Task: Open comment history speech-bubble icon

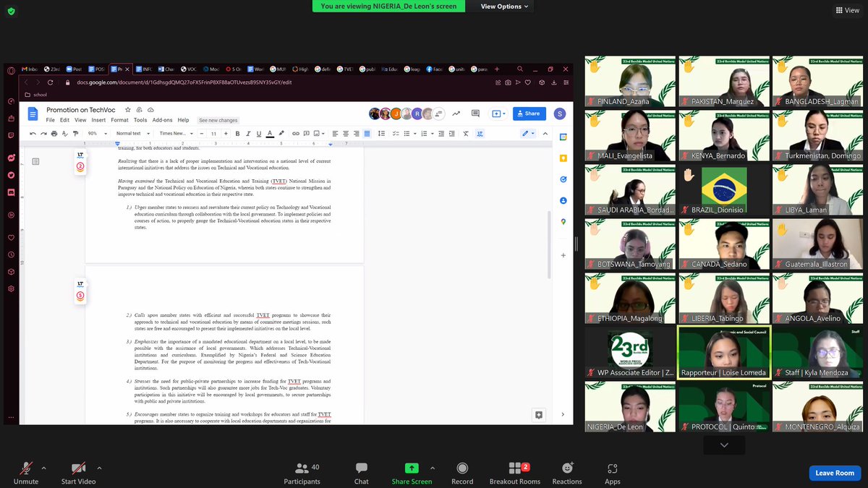Action: (475, 114)
